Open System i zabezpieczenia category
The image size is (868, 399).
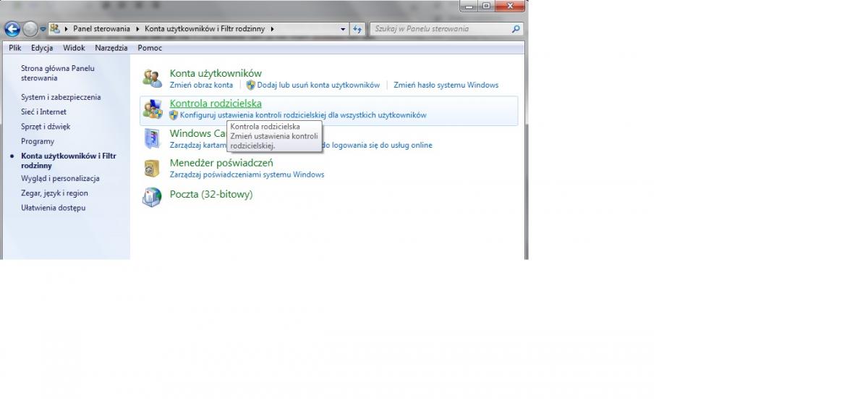[x=61, y=97]
